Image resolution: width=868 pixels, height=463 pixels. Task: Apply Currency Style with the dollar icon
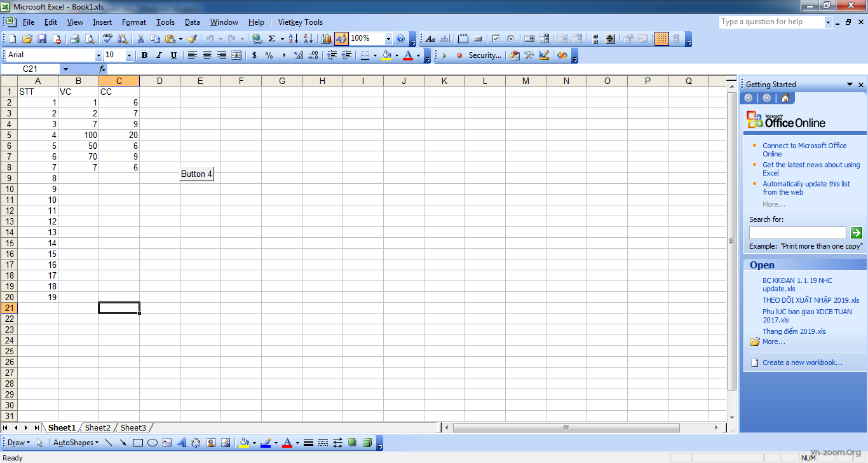(254, 55)
